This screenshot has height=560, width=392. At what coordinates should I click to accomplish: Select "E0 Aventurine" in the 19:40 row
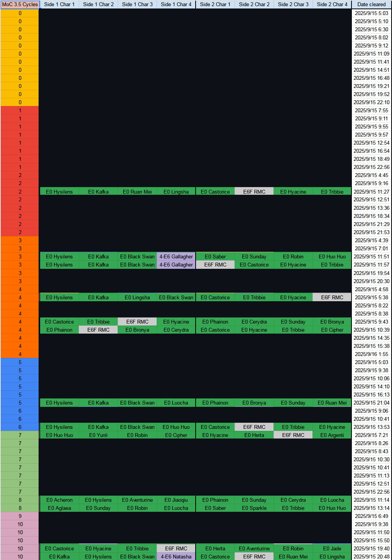254,548
